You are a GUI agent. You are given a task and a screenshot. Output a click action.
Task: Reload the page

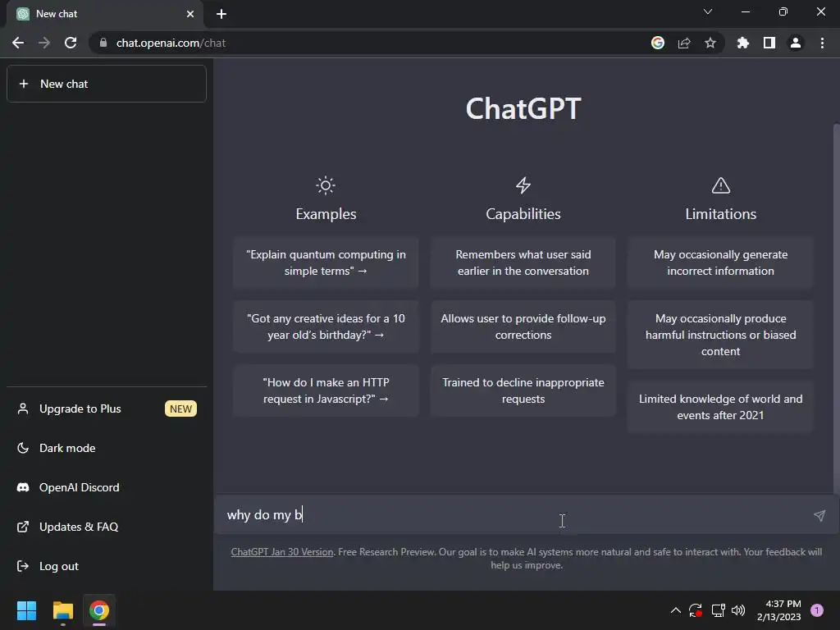(x=71, y=43)
